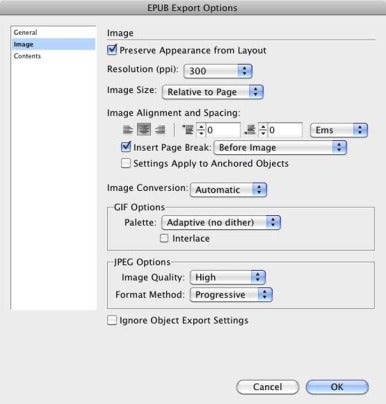Viewport: 386px width, 404px height.
Task: Click the space before value field
Action: click(x=223, y=130)
